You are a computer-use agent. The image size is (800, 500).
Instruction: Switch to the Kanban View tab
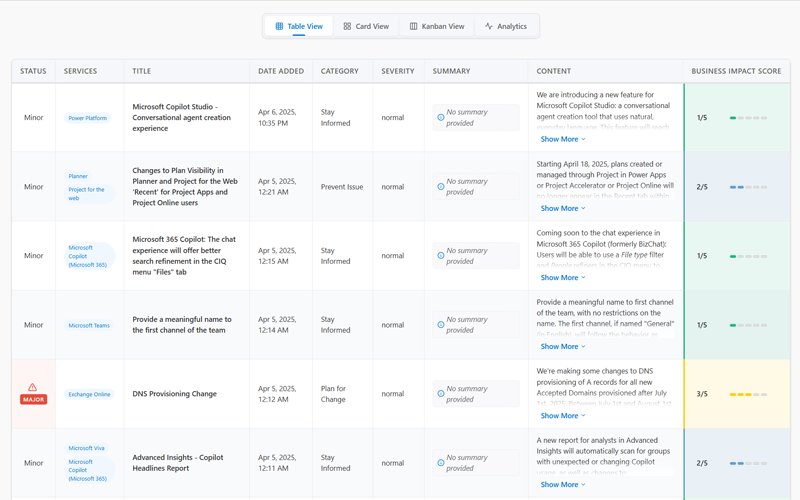coord(437,26)
